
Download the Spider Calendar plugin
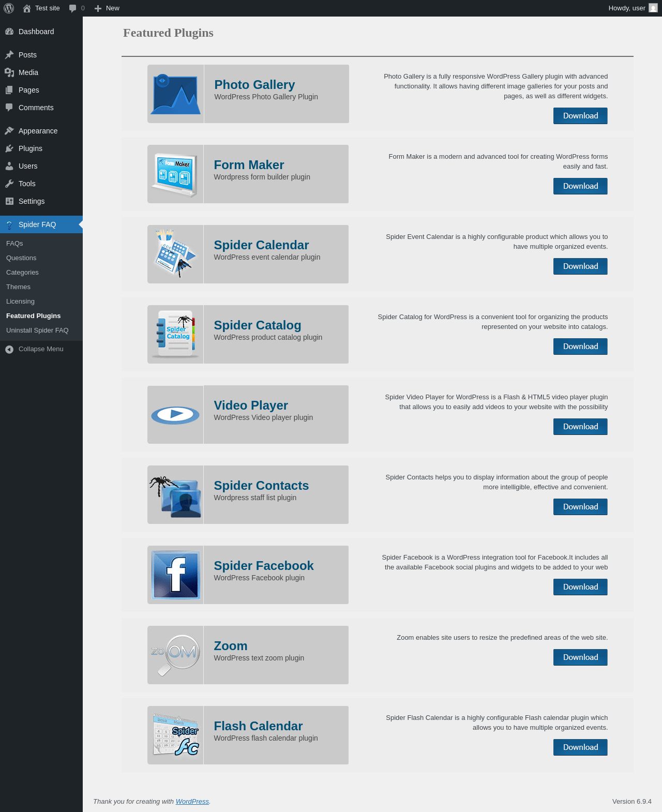pyautogui.click(x=580, y=266)
